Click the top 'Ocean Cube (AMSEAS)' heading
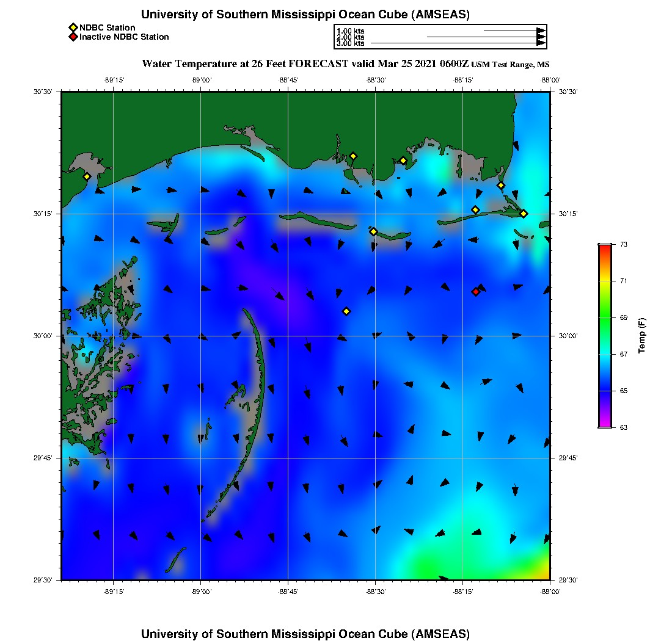Image resolution: width=672 pixels, height=641 pixels. pos(305,15)
